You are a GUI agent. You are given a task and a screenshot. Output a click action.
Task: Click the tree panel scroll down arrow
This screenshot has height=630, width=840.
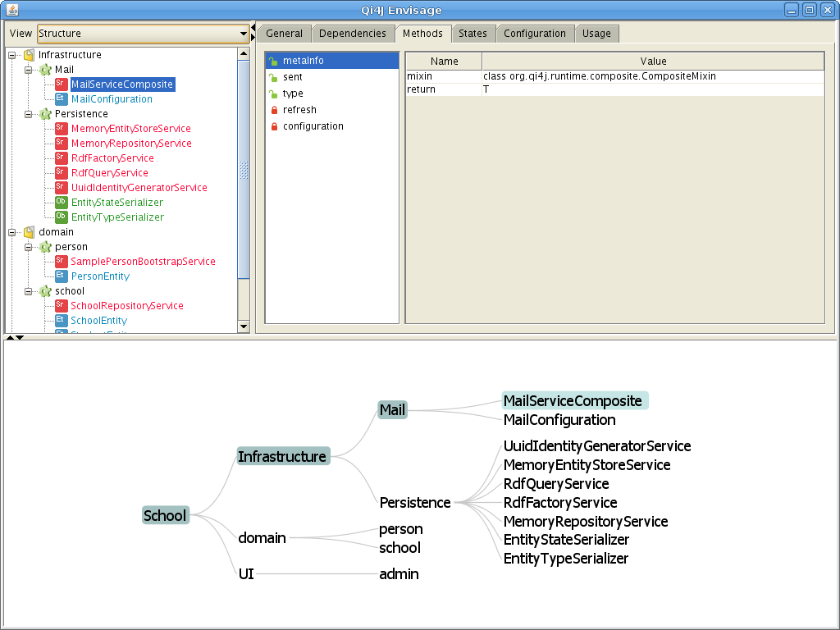coord(244,326)
